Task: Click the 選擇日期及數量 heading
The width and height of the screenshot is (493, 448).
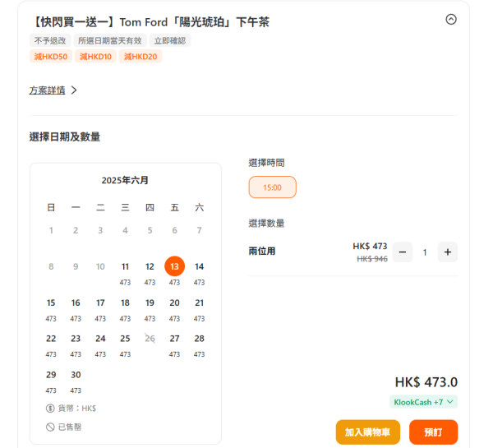Action: coord(65,136)
